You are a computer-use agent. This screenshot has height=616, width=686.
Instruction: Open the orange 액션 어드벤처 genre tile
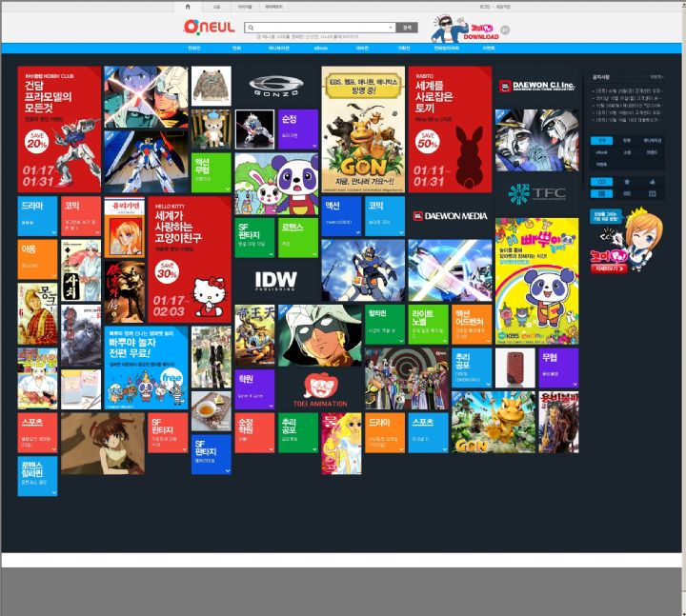[472, 325]
